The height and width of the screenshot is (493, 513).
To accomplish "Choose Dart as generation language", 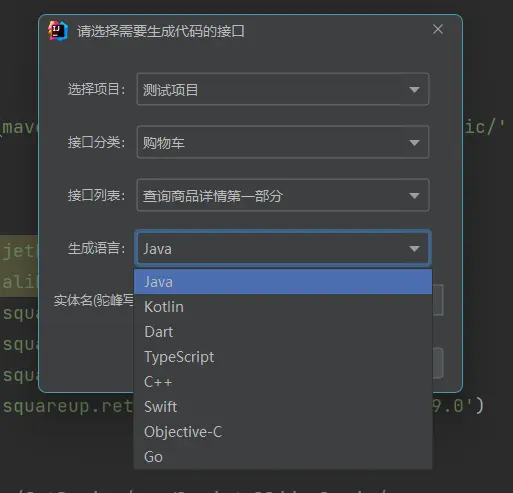I will coord(283,332).
